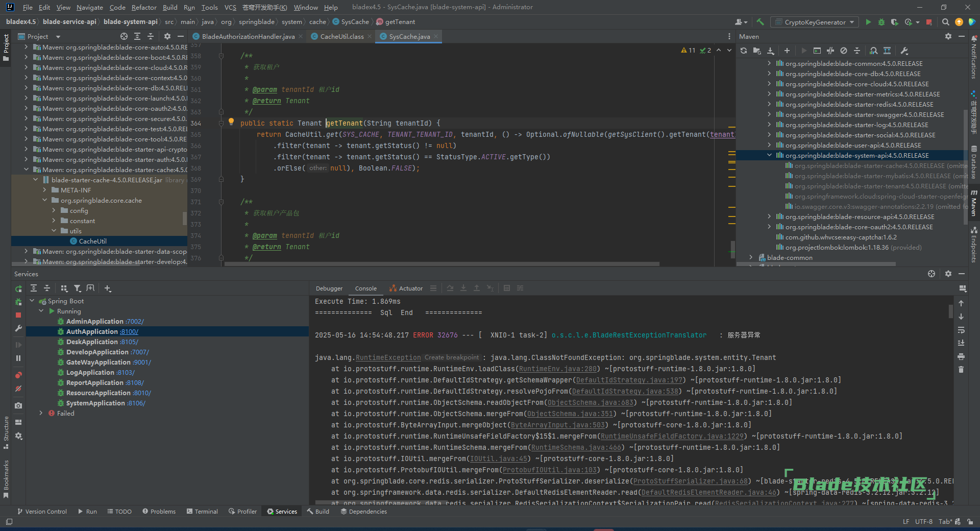Print console output icon
Image resolution: width=980 pixels, height=531 pixels.
click(x=961, y=356)
